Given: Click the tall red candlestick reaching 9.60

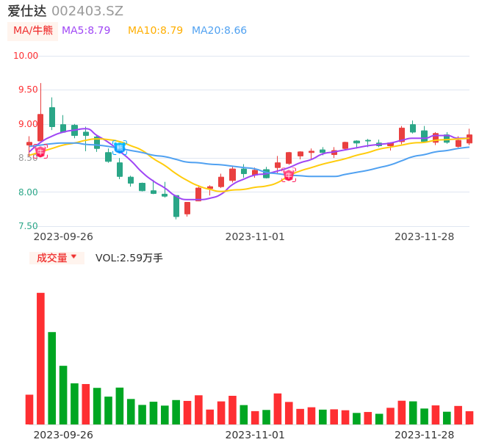Looking at the screenshot, I should point(40,126).
